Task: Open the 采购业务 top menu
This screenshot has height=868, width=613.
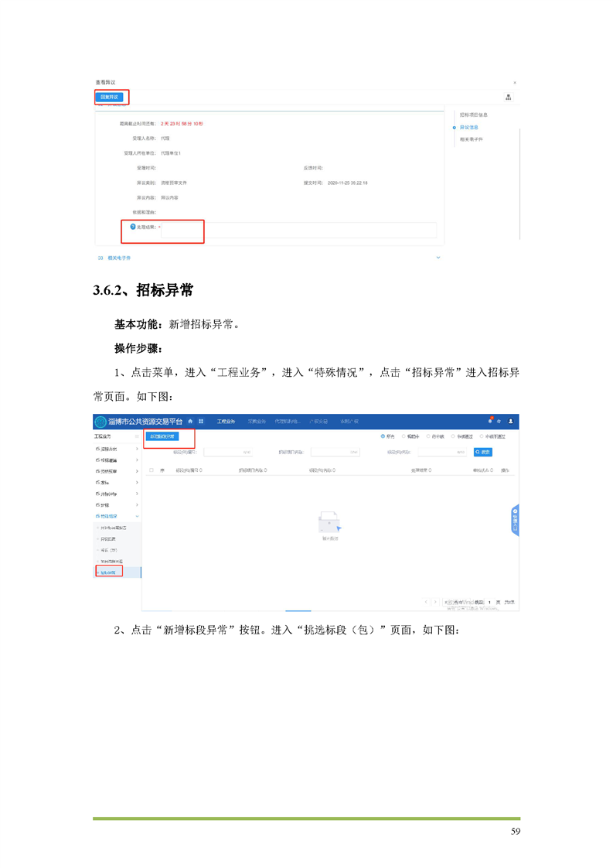Action: tap(257, 422)
